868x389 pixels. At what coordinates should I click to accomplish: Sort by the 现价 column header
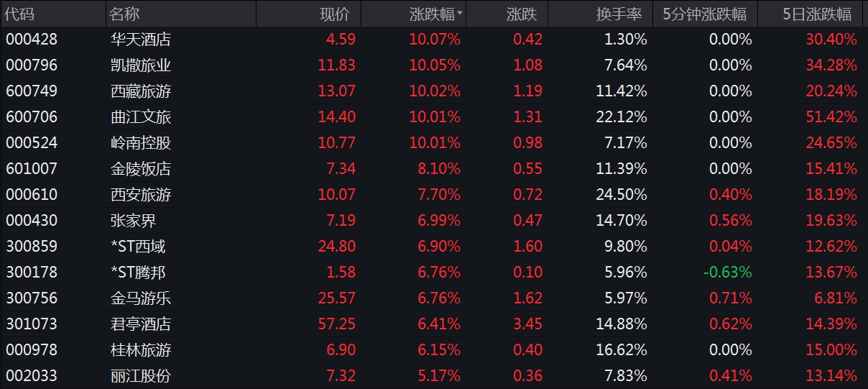pos(335,14)
